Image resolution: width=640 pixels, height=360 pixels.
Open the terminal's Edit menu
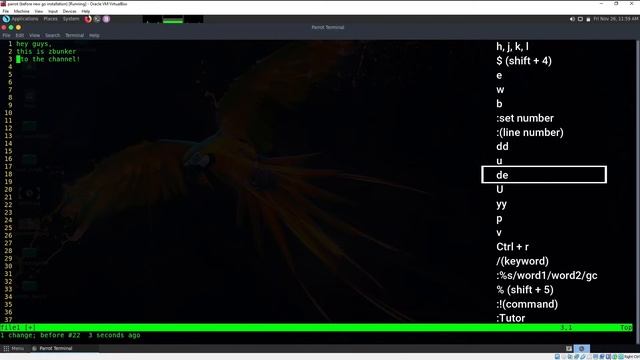click(x=20, y=36)
